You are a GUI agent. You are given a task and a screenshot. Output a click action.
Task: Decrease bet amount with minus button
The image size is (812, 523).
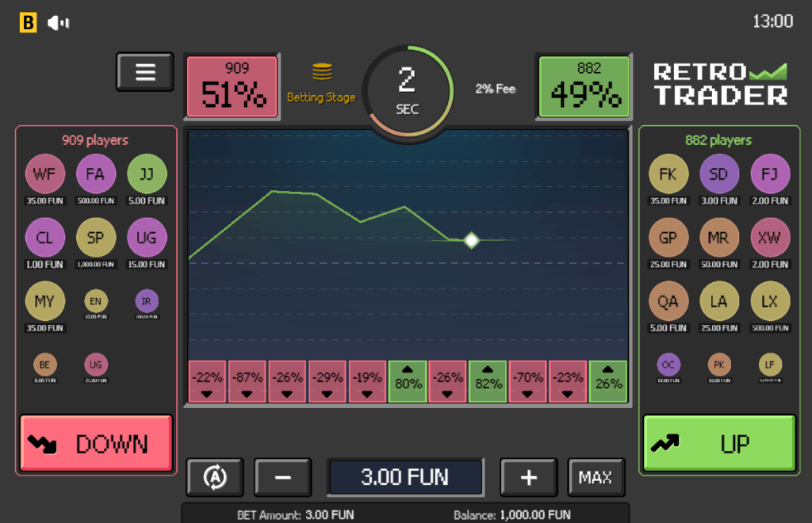(x=283, y=477)
